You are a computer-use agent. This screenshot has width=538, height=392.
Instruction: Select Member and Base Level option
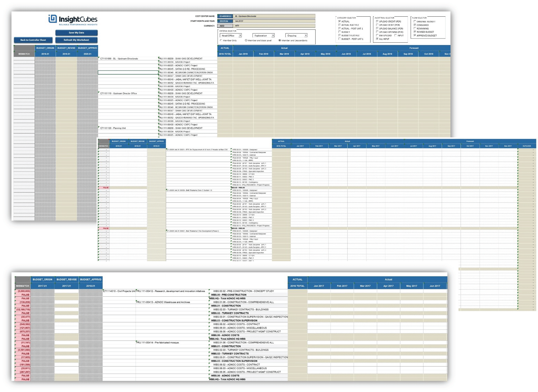pos(246,40)
